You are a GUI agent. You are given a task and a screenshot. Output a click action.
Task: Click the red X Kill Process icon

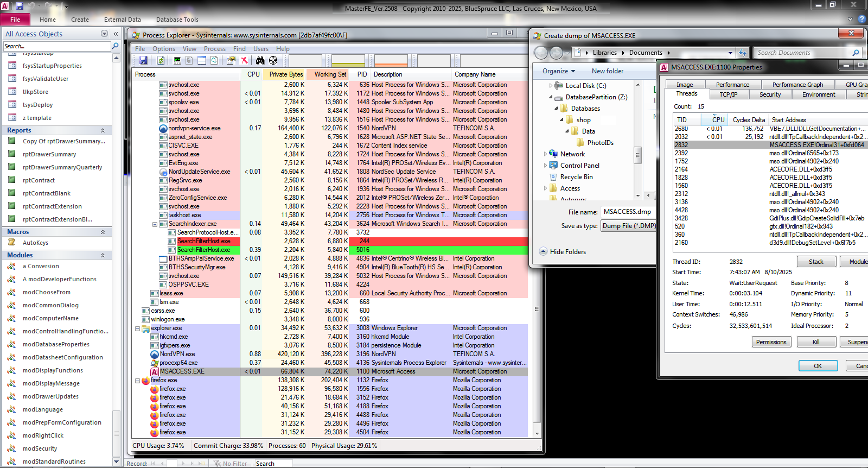(x=244, y=60)
